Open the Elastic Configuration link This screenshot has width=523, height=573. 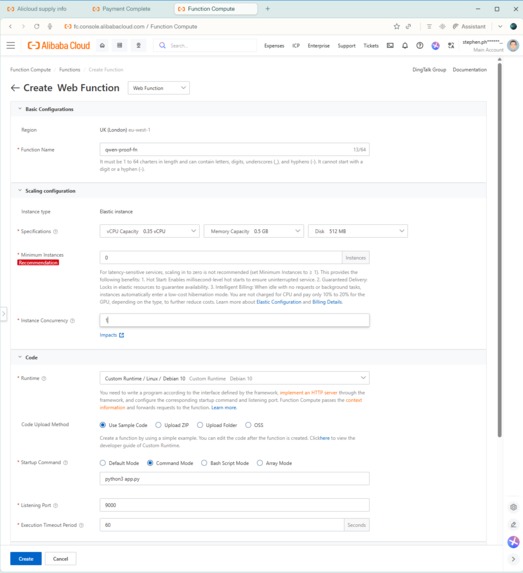pos(279,302)
